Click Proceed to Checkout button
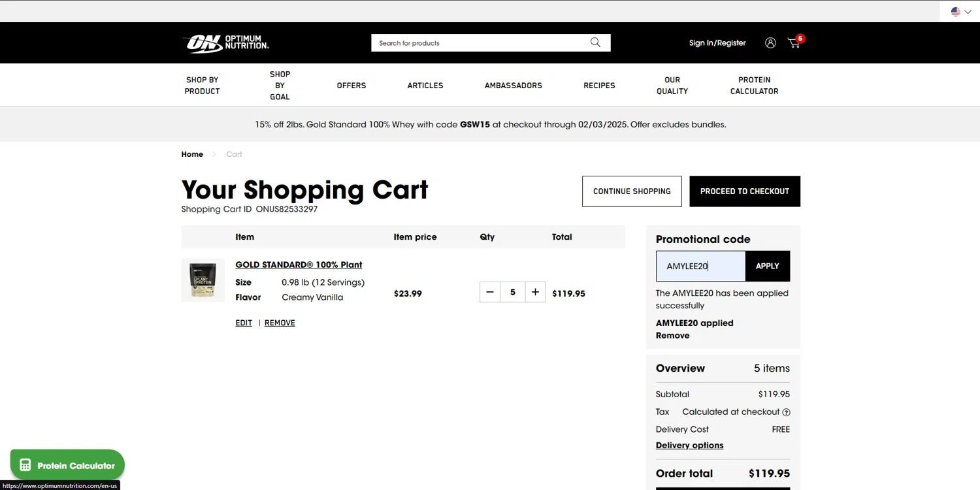The height and width of the screenshot is (490, 980). point(745,191)
